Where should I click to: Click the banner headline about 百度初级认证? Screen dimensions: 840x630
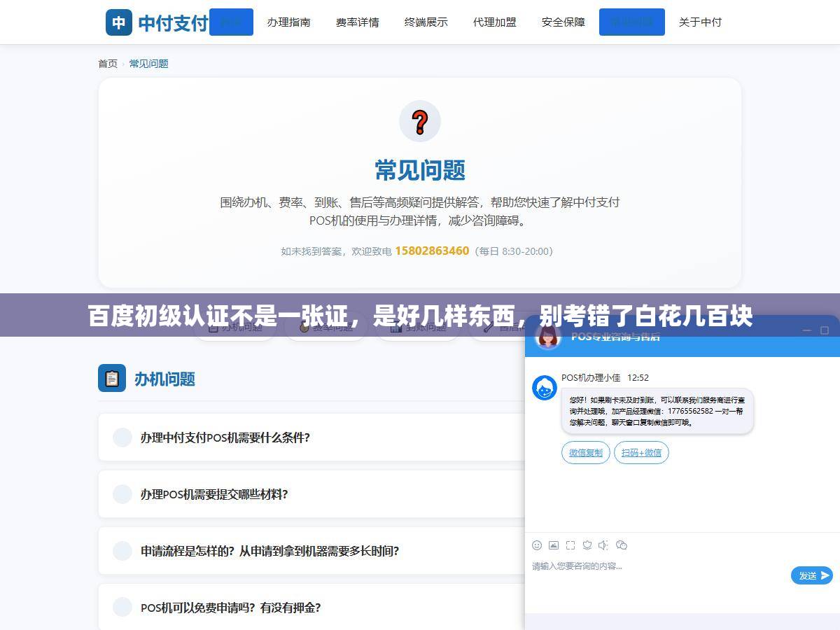(x=420, y=316)
